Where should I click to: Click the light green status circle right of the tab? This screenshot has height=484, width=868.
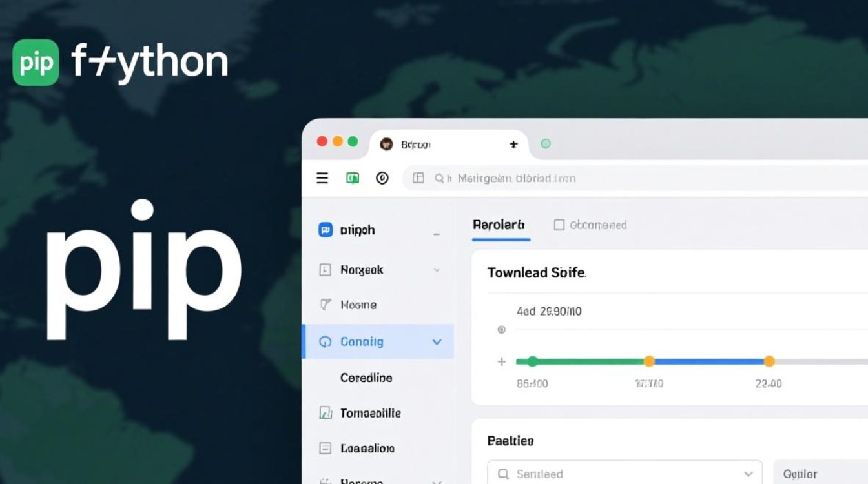coord(546,143)
